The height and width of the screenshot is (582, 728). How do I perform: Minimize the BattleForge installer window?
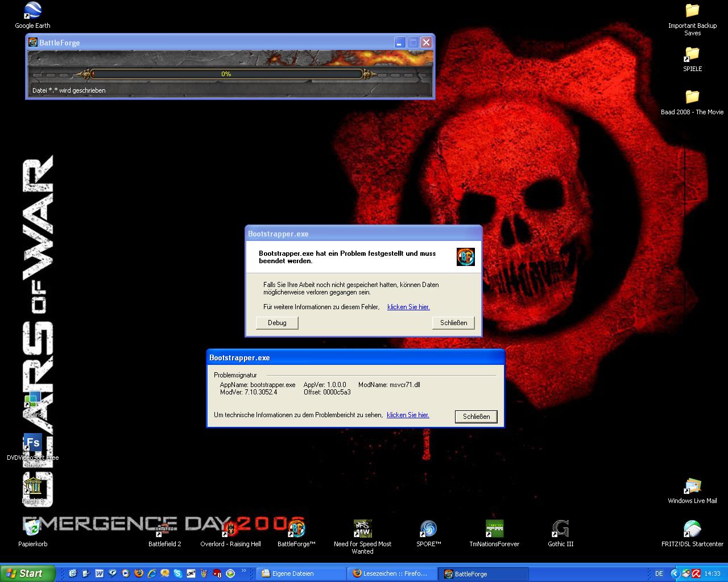[x=400, y=42]
